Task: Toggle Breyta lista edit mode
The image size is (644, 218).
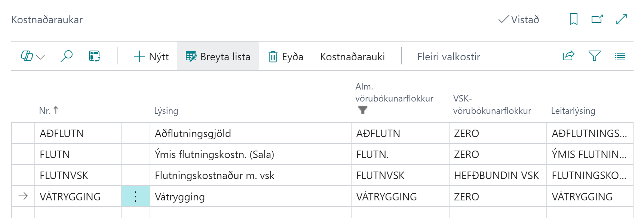Action: coord(218,57)
